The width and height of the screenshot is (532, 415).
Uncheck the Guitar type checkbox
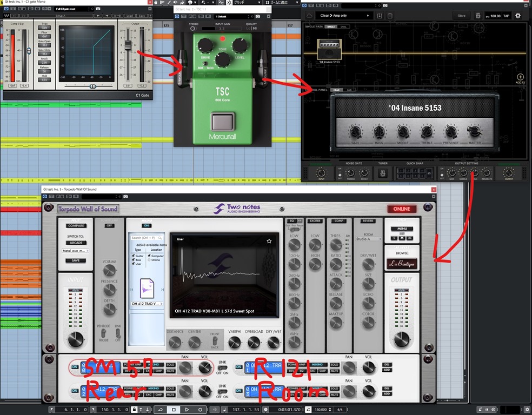(x=133, y=256)
